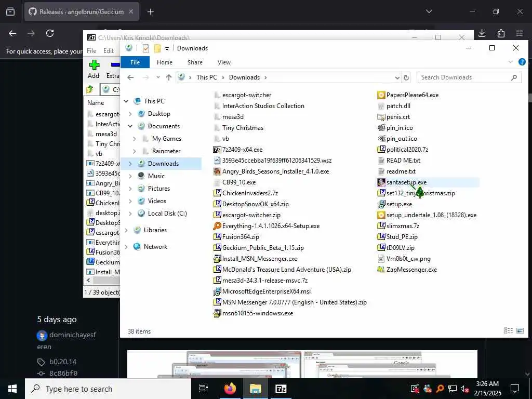Image resolution: width=532 pixels, height=399 pixels.
Task: Click Firefox downloads arrow icon
Action: (482, 33)
